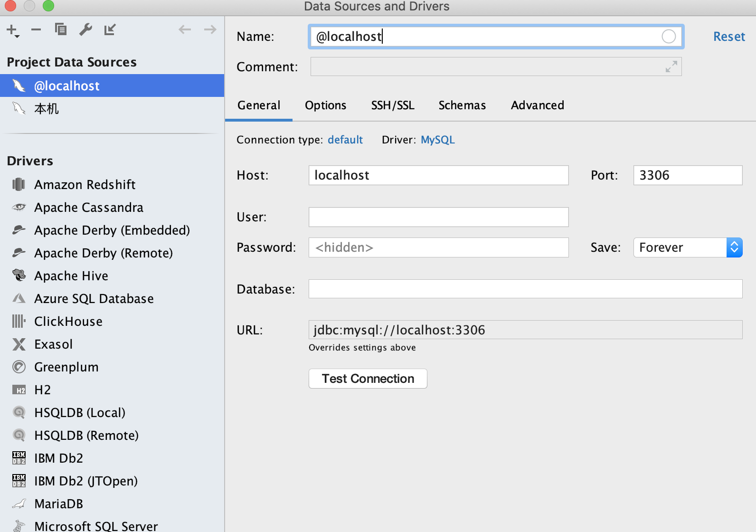This screenshot has width=756, height=532.
Task: Click the Password input field
Action: [439, 247]
